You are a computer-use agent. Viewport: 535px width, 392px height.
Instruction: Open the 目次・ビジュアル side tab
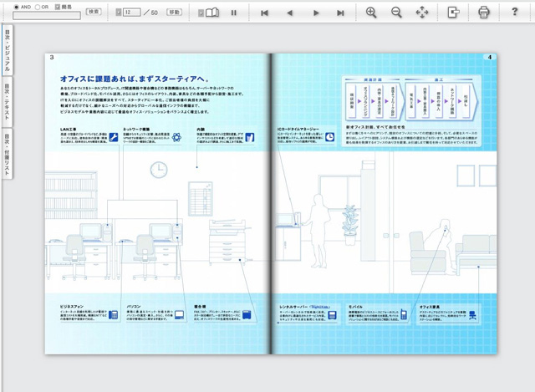(x=7, y=52)
